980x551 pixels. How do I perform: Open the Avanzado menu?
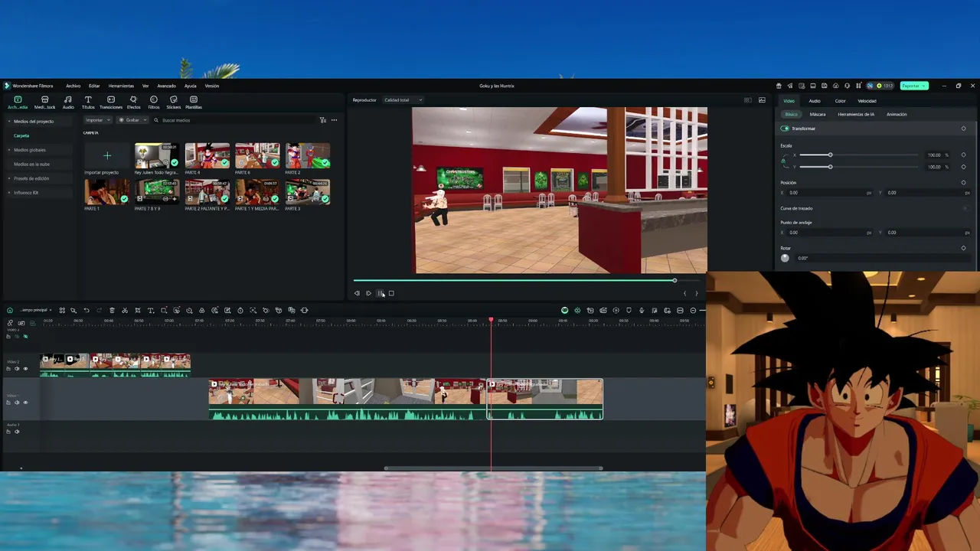(x=166, y=86)
